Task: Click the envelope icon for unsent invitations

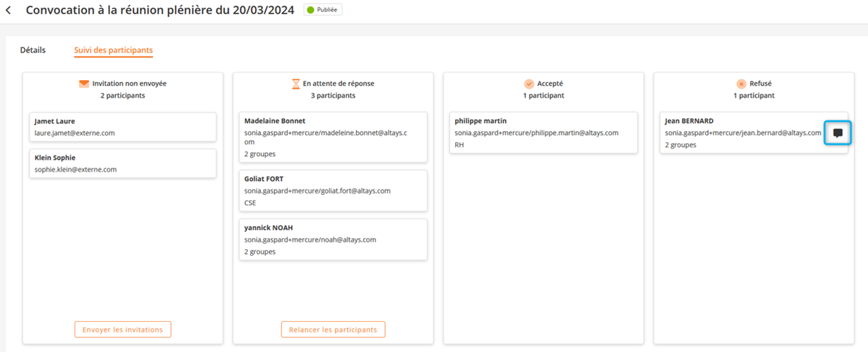Action: (x=84, y=84)
